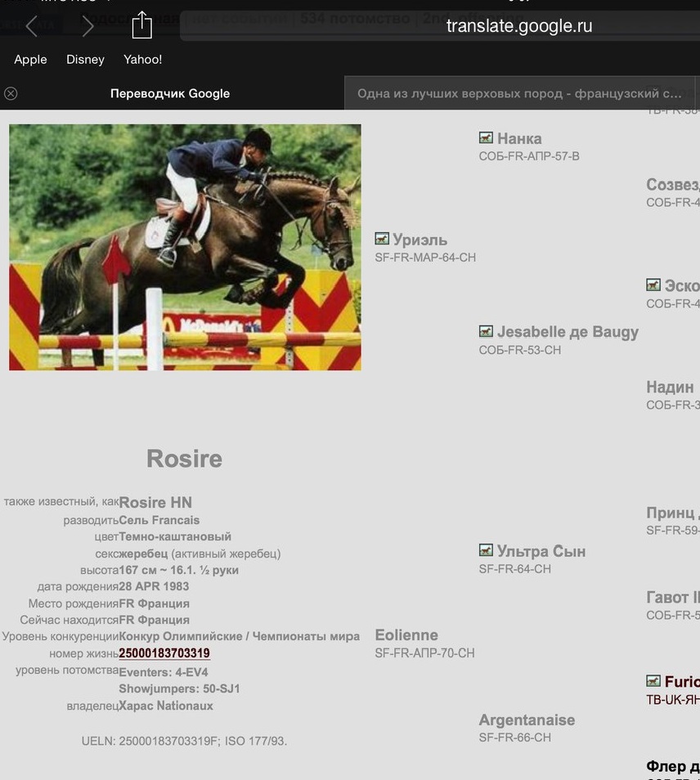
Task: Go back with the browser back arrow
Action: pyautogui.click(x=31, y=26)
